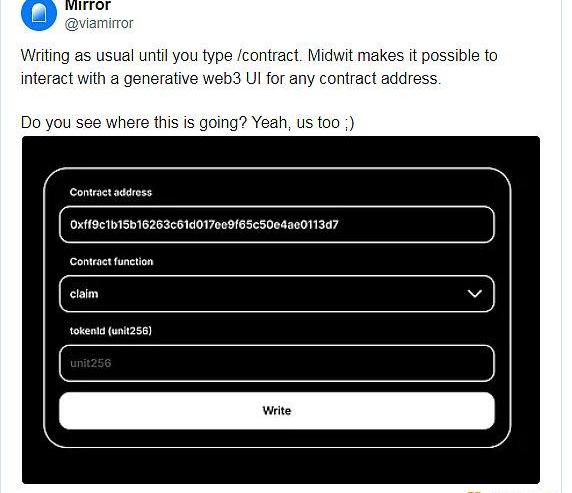This screenshot has width=572, height=493.
Task: Click the tokenId (unit256) label
Action: (x=111, y=331)
